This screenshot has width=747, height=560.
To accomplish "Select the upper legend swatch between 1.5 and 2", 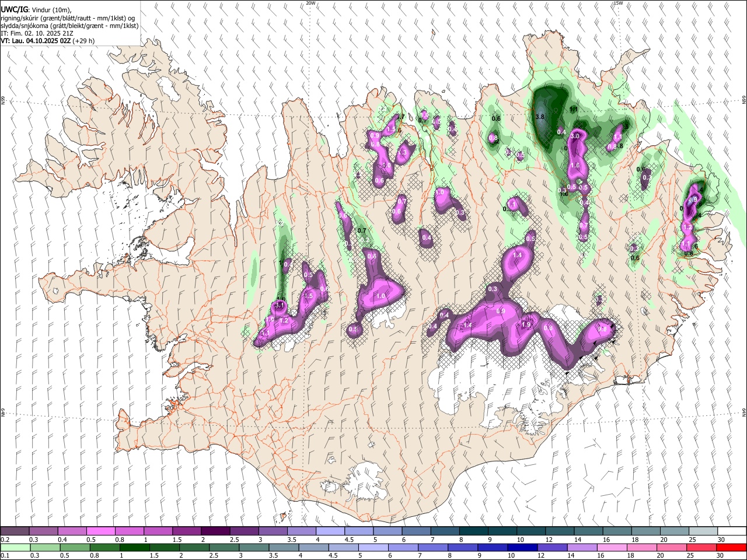I will point(187,531).
